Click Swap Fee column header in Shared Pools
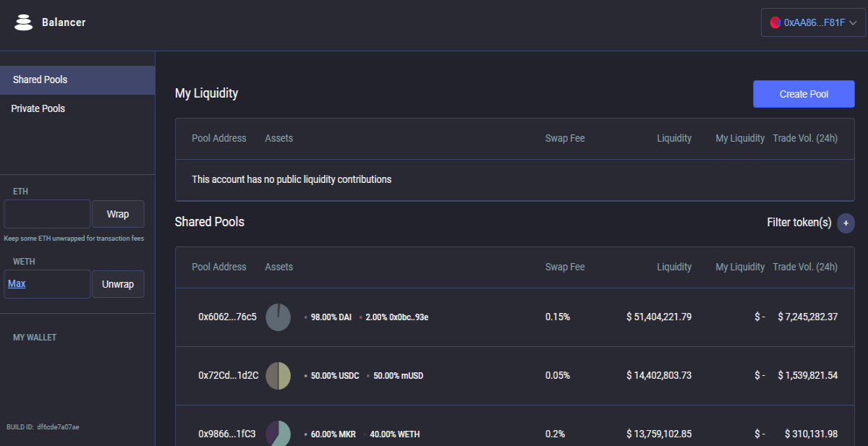Screen dimensions: 868x446 point(565,267)
